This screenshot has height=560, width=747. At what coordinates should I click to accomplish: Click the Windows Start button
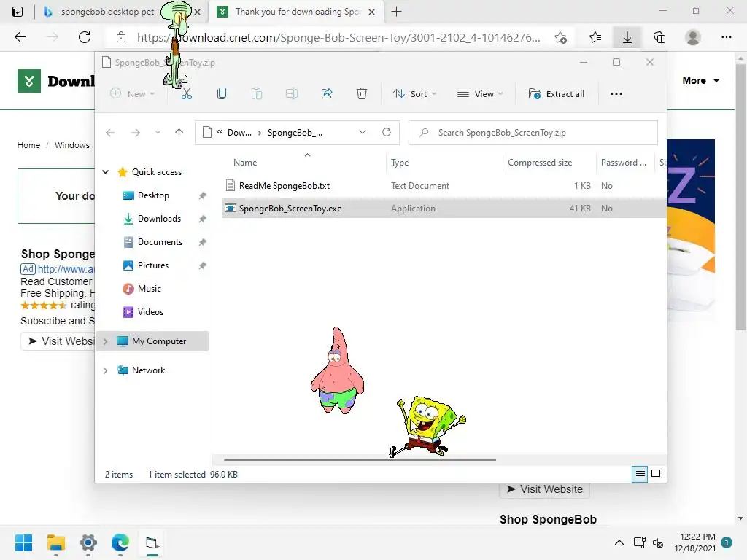point(23,542)
